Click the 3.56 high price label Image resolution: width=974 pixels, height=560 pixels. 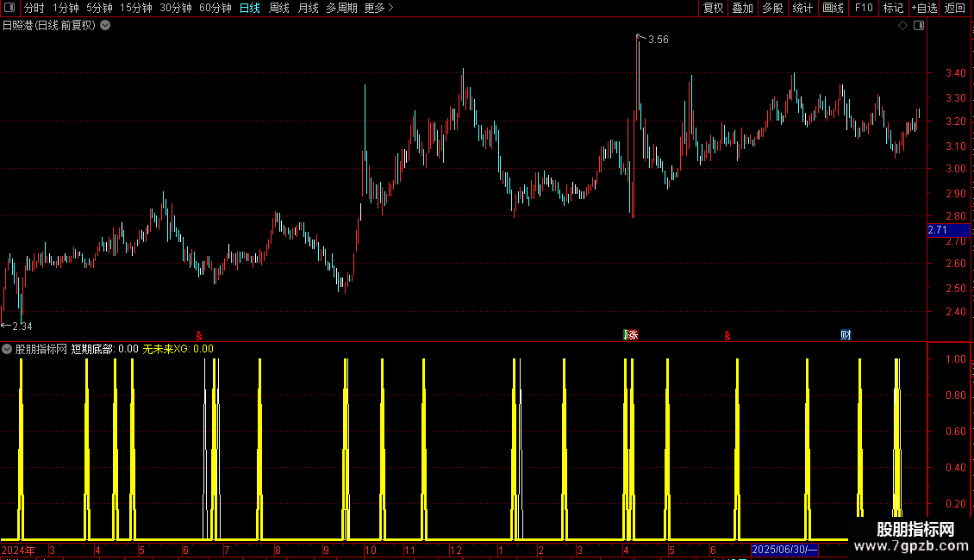659,40
